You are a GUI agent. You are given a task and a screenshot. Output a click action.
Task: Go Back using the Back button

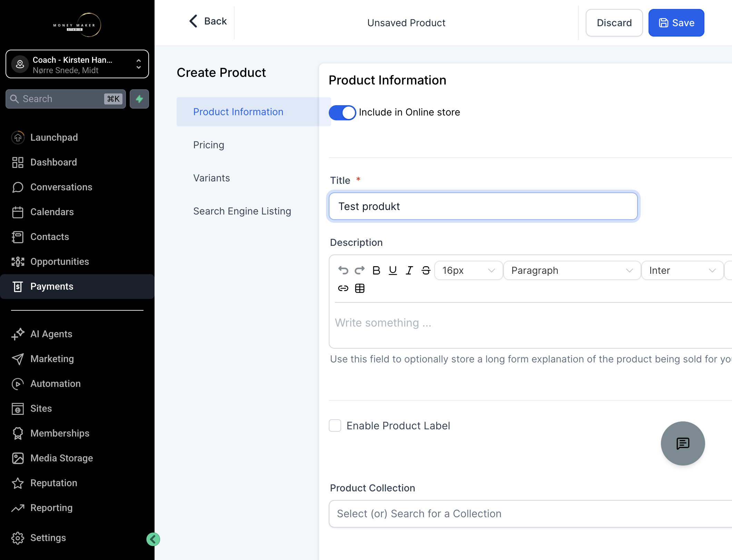click(208, 21)
